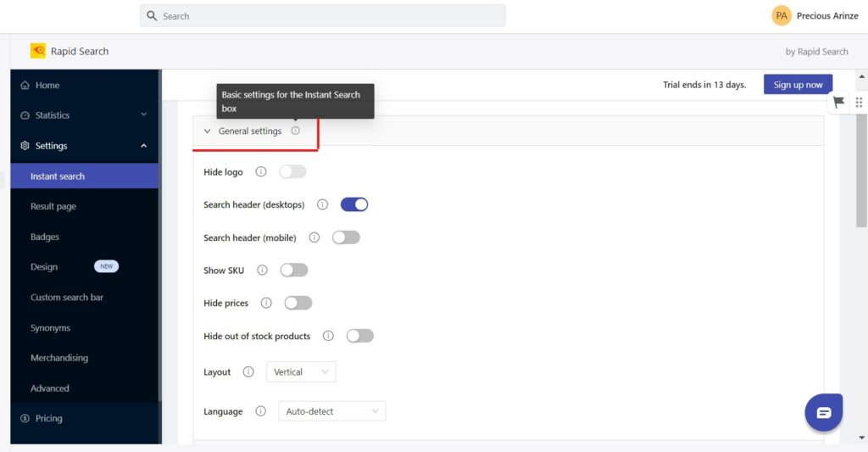This screenshot has height=452, width=868.
Task: Click the NEW badge beside Design
Action: tap(106, 266)
